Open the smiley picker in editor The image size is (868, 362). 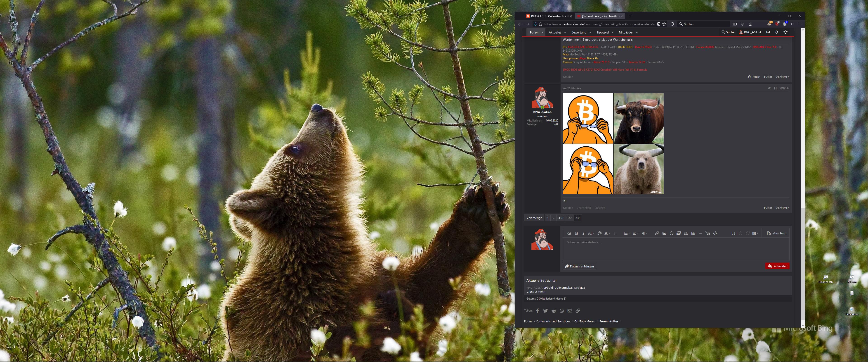coord(671,233)
